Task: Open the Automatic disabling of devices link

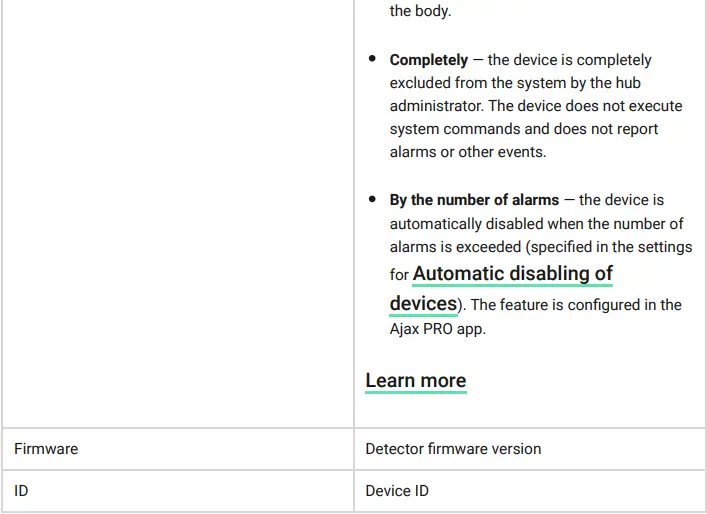Action: pos(512,274)
